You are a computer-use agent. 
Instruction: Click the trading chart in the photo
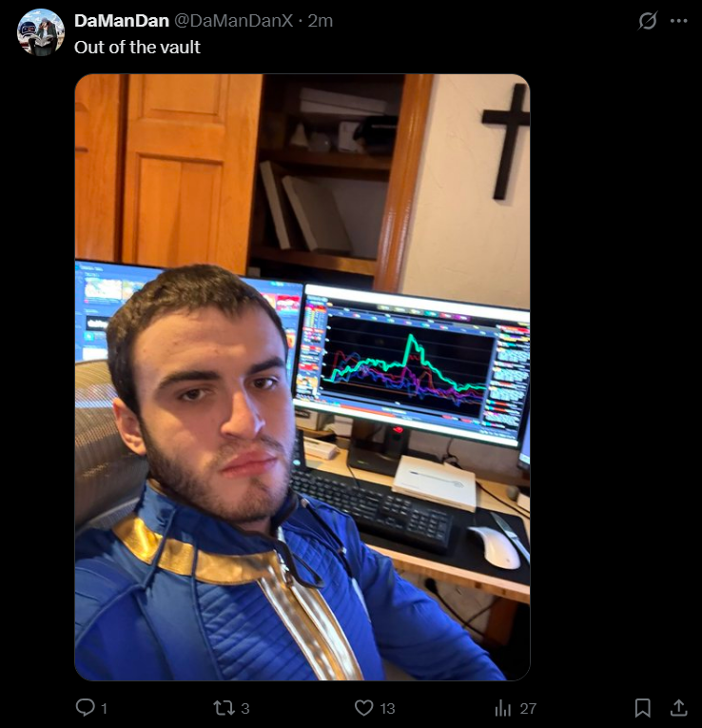click(x=407, y=366)
